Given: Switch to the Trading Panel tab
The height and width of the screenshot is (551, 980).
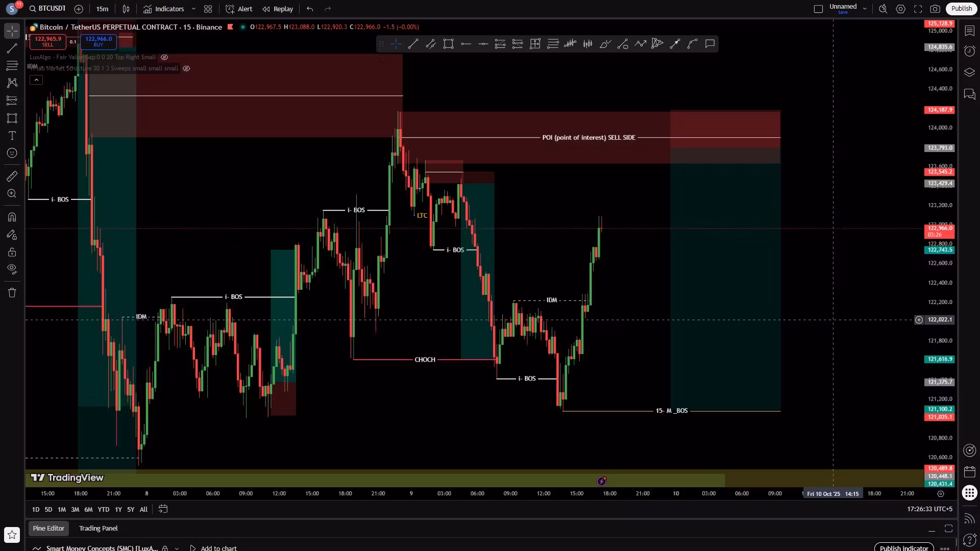Looking at the screenshot, I should (x=98, y=529).
